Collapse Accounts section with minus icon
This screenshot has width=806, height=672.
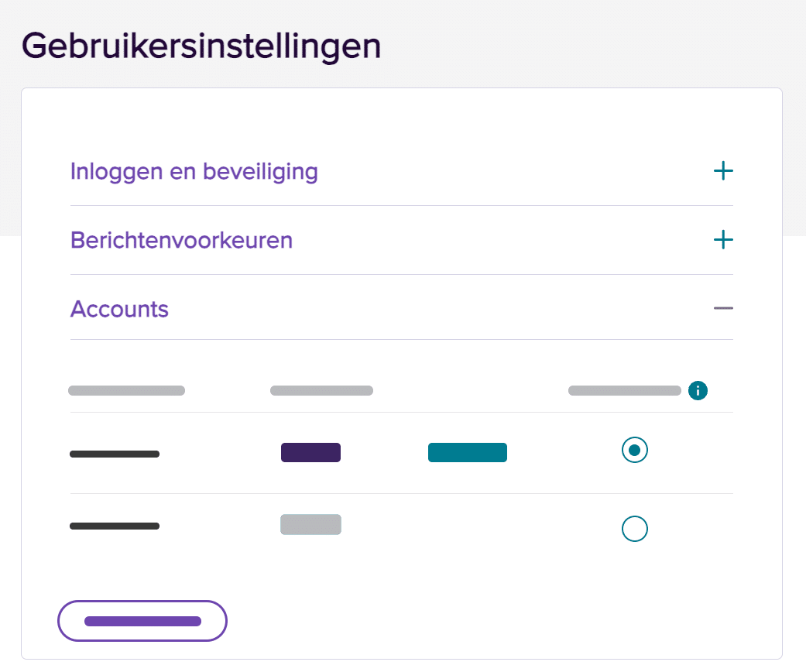722,308
